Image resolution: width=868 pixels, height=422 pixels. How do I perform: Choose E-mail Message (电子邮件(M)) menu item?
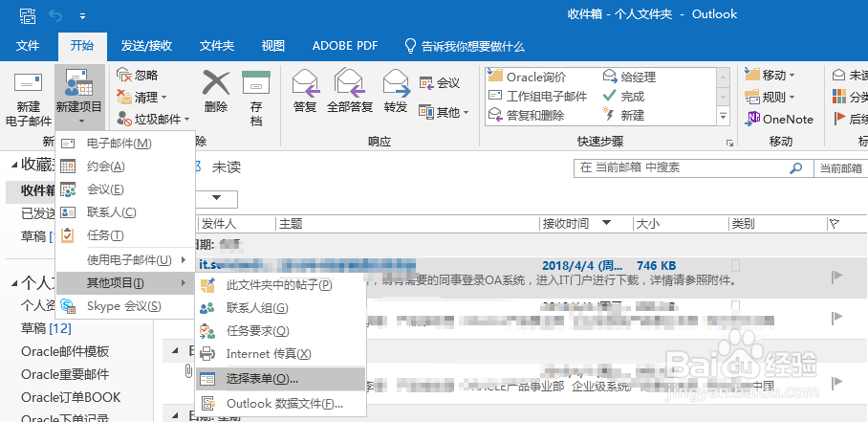[125, 144]
